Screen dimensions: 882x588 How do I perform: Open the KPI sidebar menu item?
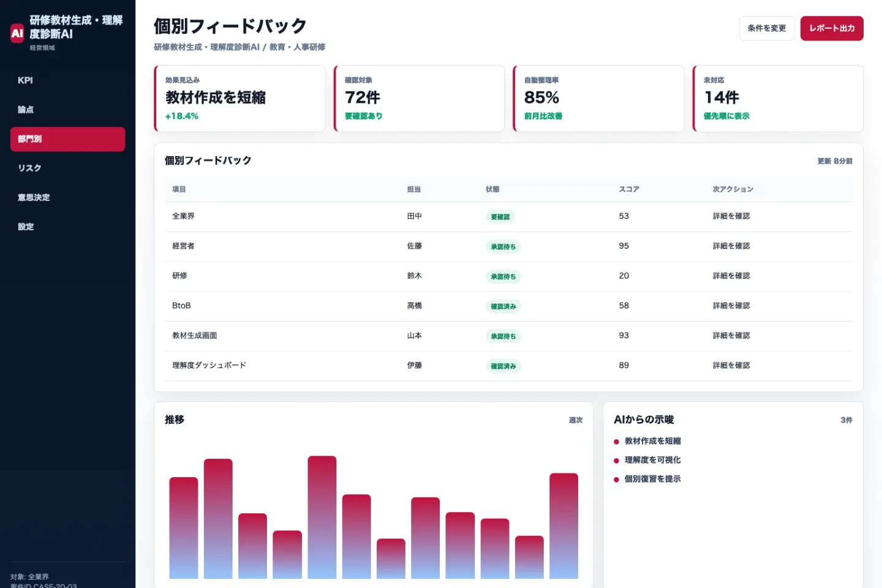coord(67,80)
